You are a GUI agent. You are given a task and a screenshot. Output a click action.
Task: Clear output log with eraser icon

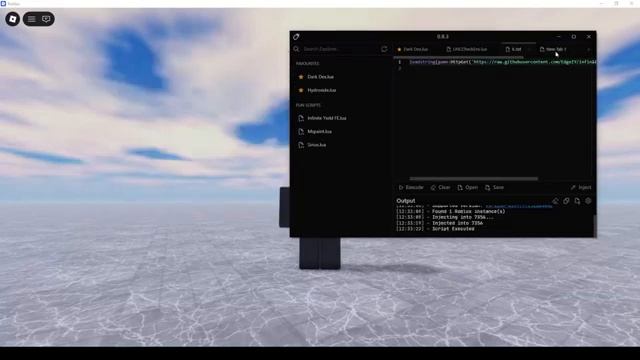(x=555, y=201)
